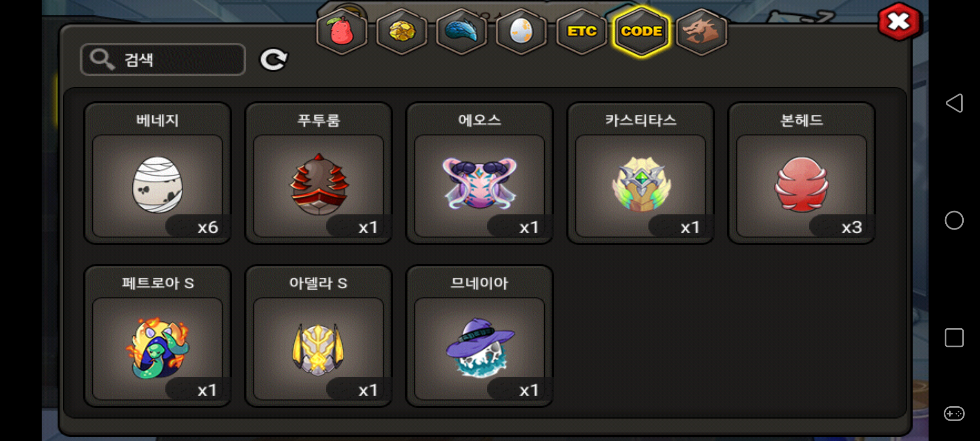Click the magnifying glass search icon
The height and width of the screenshot is (441, 980).
tap(102, 60)
